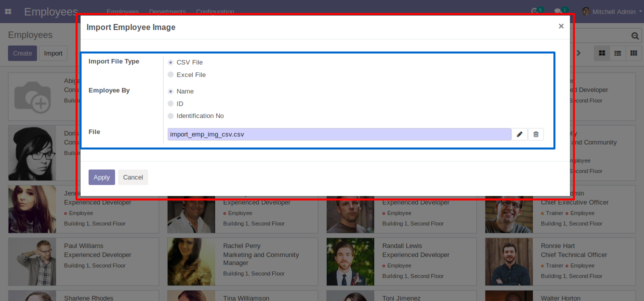Click the Randall Lewis name
Image resolution: width=644 pixels, height=301 pixels.
coord(402,246)
